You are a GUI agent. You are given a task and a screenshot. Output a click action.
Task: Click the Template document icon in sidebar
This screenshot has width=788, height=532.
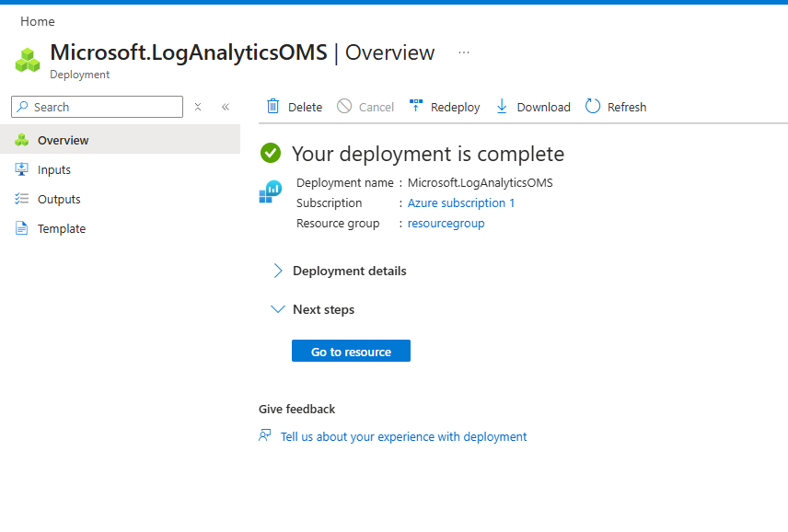pyautogui.click(x=21, y=228)
